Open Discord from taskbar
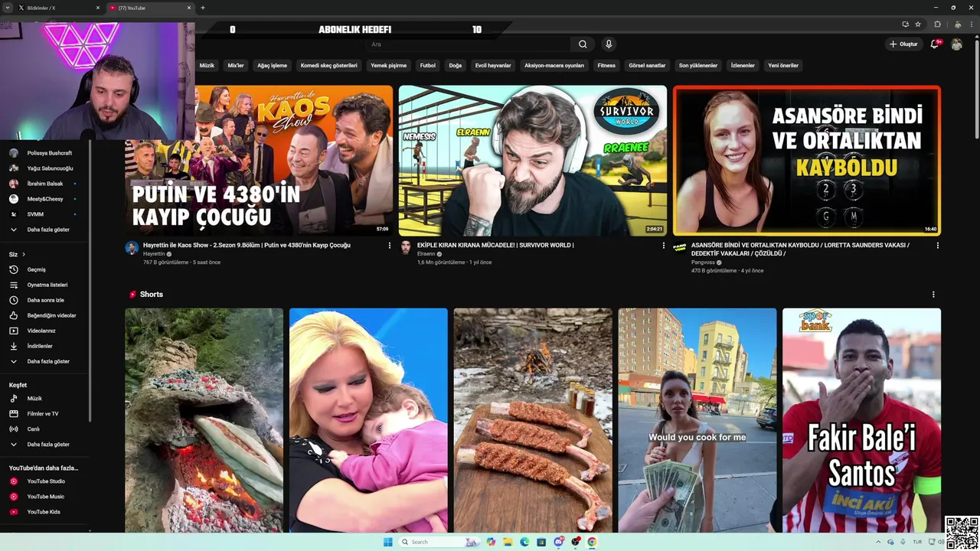Screen dimensions: 980x551 point(559,542)
